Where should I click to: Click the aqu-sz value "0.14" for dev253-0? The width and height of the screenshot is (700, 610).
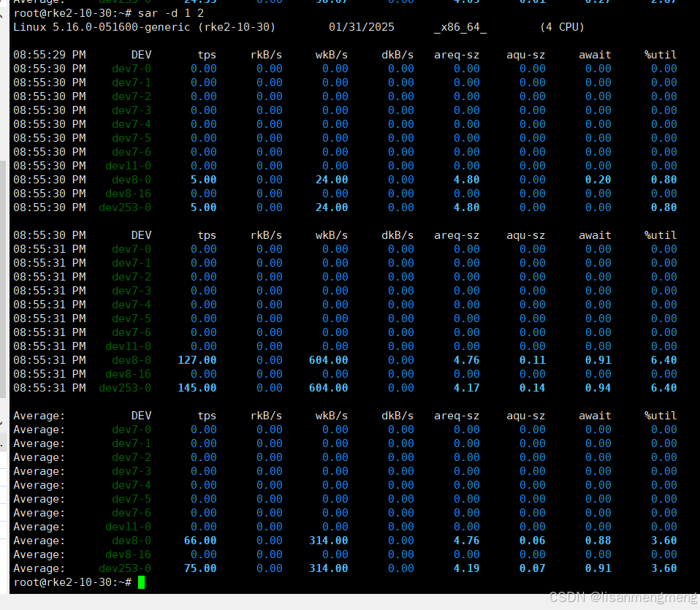click(x=533, y=387)
